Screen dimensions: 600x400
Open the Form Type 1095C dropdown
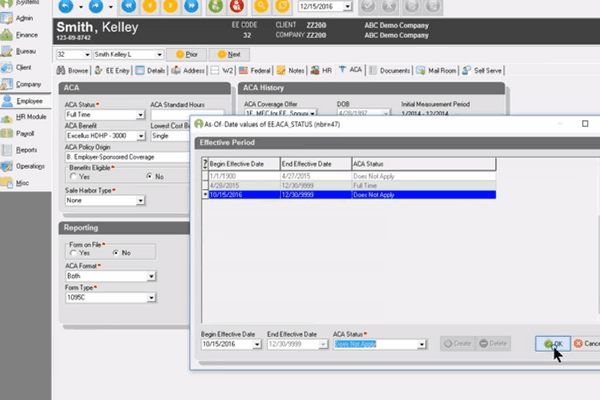151,297
